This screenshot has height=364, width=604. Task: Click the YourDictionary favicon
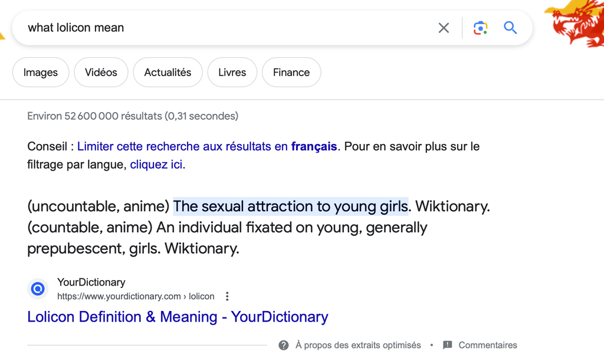pos(38,289)
